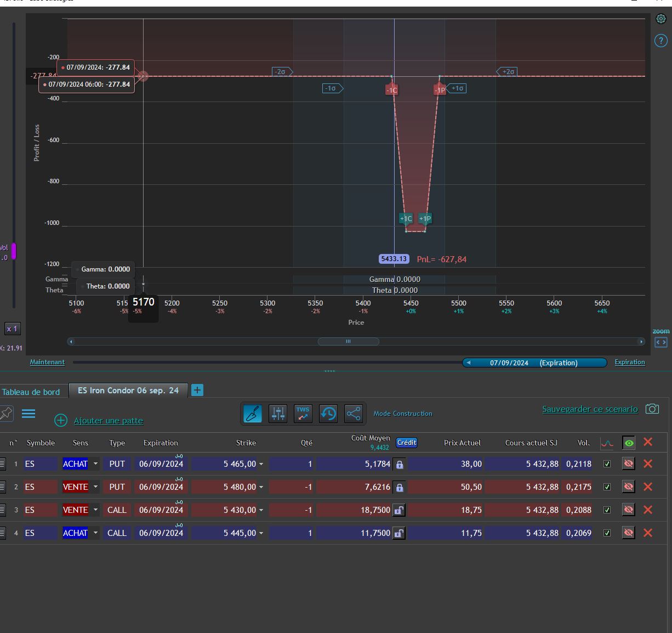Viewport: 672px width, 633px height.
Task: Uncheck the checkbox for leg 3
Action: pos(607,510)
